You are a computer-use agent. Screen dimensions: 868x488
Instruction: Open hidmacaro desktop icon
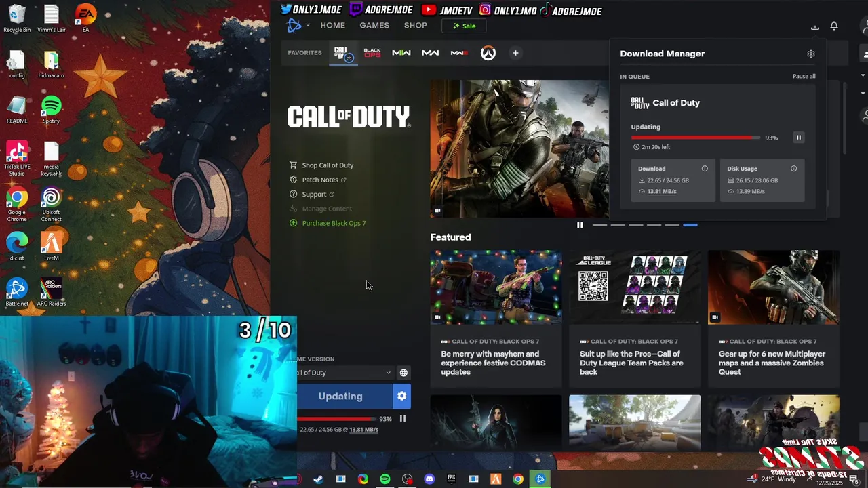pos(52,64)
